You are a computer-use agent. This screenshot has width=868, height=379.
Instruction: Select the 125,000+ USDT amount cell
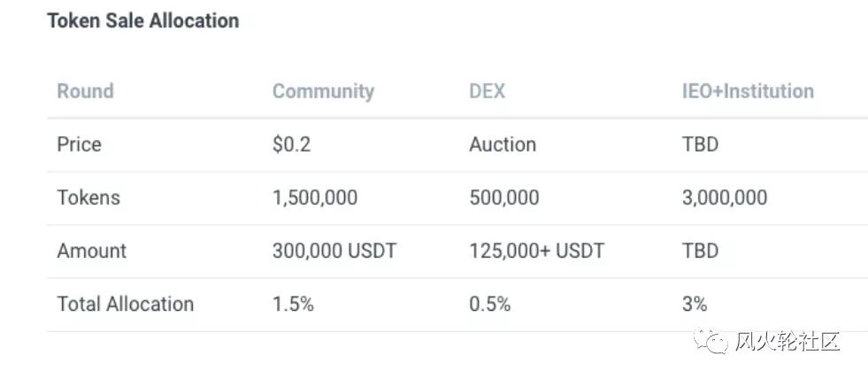[x=536, y=251]
